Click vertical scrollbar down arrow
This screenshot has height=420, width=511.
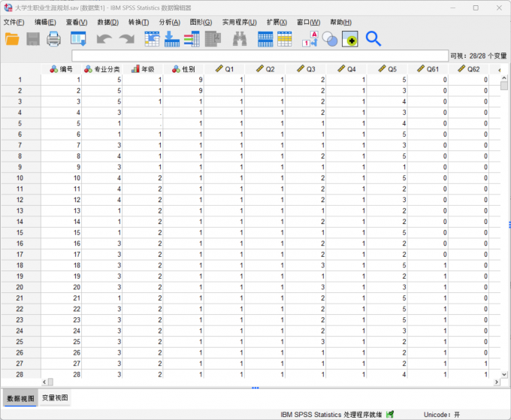(503, 374)
